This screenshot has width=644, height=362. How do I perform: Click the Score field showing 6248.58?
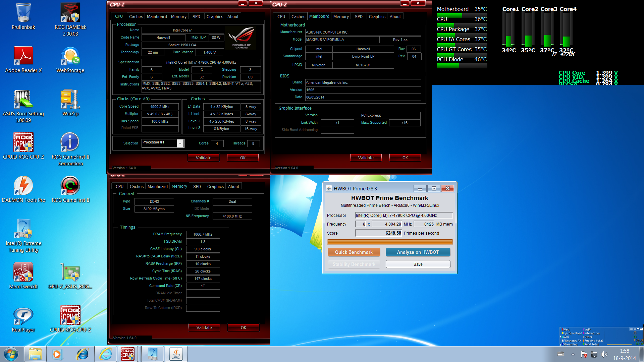click(x=378, y=233)
